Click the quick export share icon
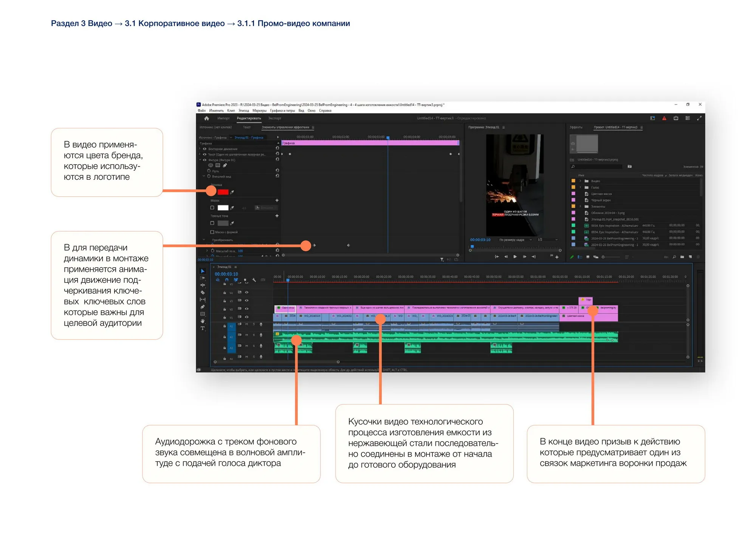Screen dimensions: 756x534 (676, 118)
